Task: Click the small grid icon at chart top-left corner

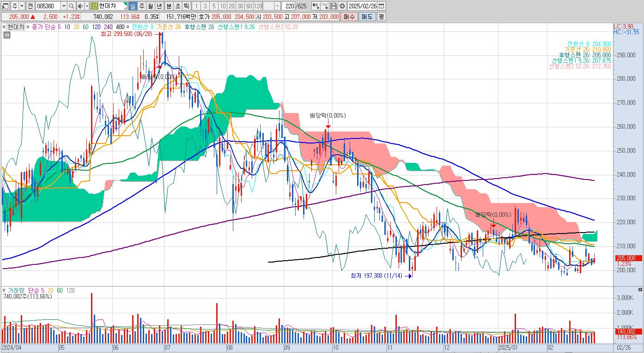Action: (7, 35)
